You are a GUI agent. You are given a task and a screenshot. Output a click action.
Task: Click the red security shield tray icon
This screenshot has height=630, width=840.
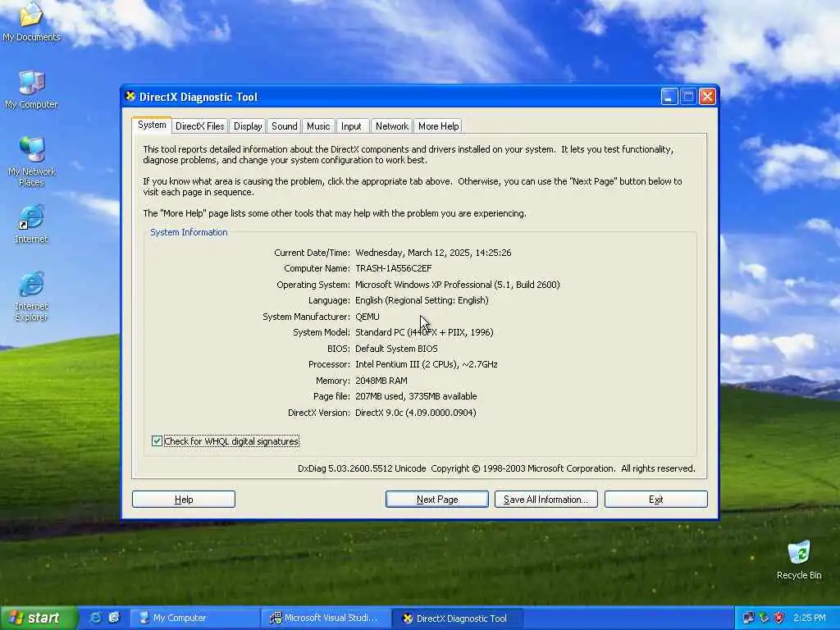779,618
